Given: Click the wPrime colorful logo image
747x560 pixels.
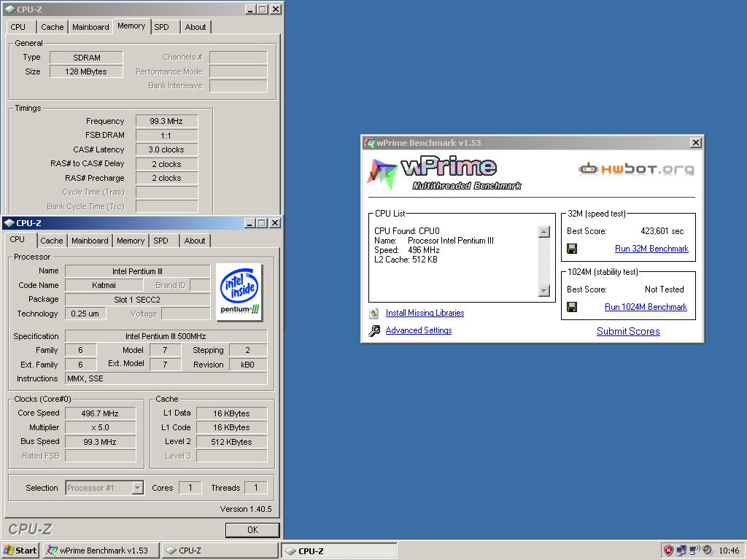Looking at the screenshot, I should point(382,174).
